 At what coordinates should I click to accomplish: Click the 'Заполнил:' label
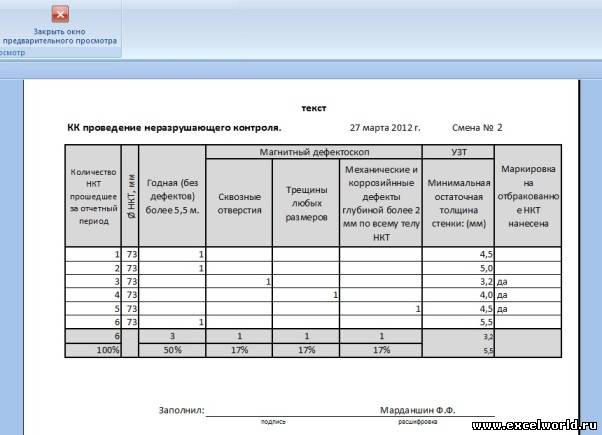pos(182,410)
